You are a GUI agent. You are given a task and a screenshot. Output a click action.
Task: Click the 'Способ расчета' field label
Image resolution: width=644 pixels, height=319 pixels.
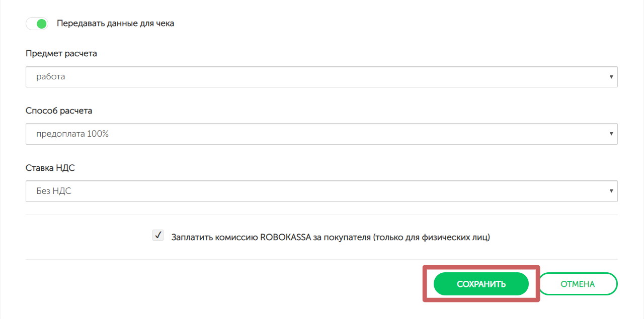59,111
